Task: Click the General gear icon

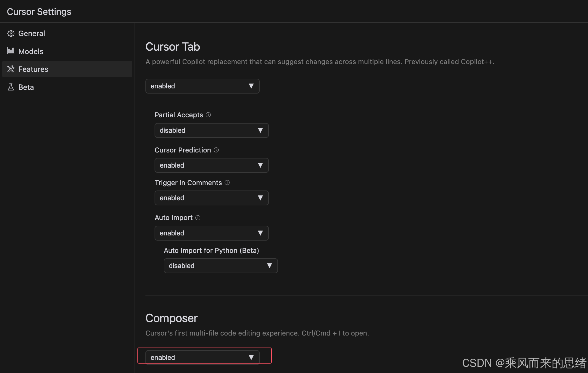Action: (x=11, y=33)
